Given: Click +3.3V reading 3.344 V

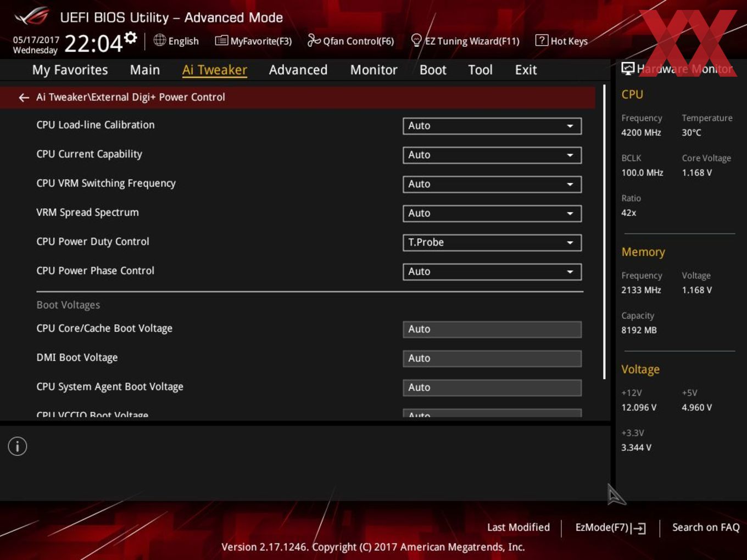Looking at the screenshot, I should pos(636,447).
